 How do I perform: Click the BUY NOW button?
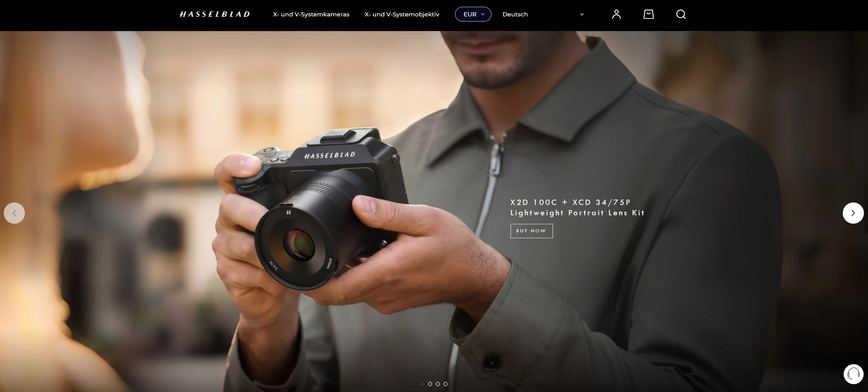(531, 231)
